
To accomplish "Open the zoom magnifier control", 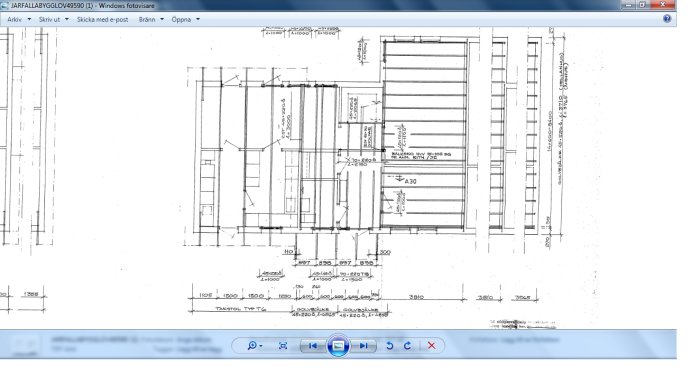I will click(x=252, y=345).
